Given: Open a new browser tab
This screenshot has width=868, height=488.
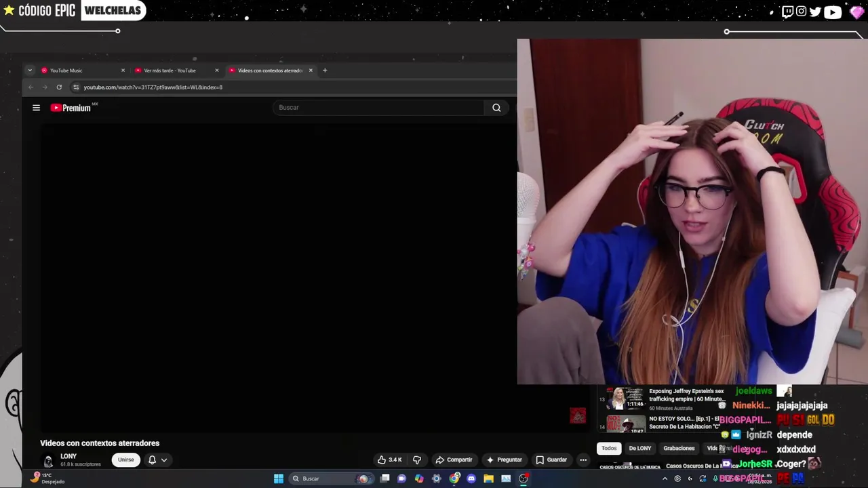Looking at the screenshot, I should (x=325, y=70).
